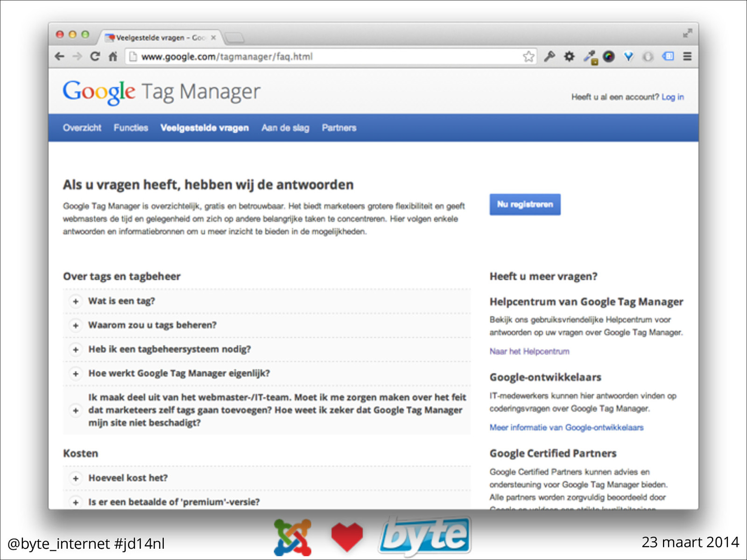This screenshot has width=747, height=560.
Task: Click the 'Google Certified Partners' heading
Action: tap(553, 454)
